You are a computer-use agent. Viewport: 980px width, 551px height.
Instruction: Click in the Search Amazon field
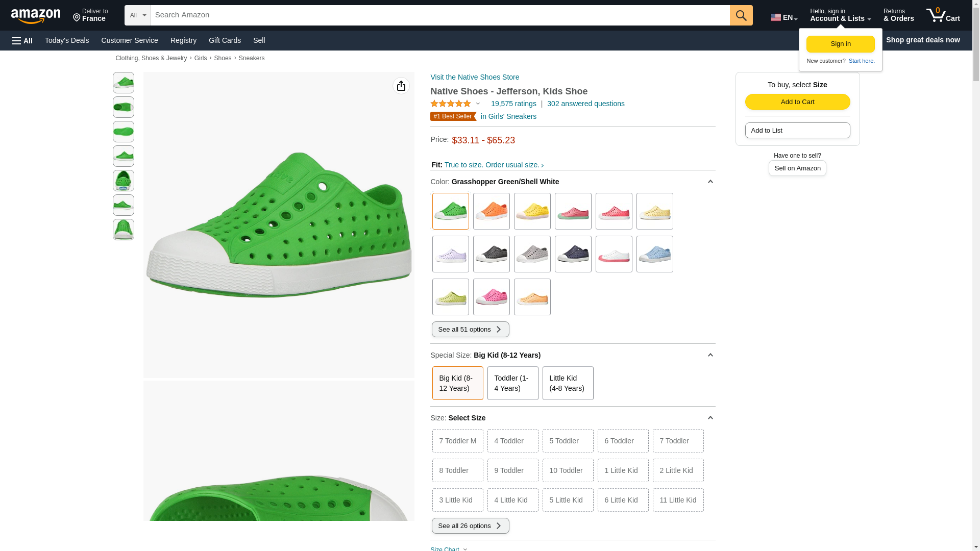[x=439, y=15]
